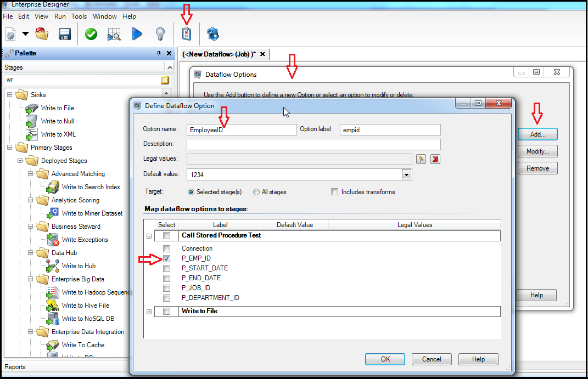This screenshot has width=588, height=379.
Task: Open the Edit menu
Action: [x=24, y=16]
